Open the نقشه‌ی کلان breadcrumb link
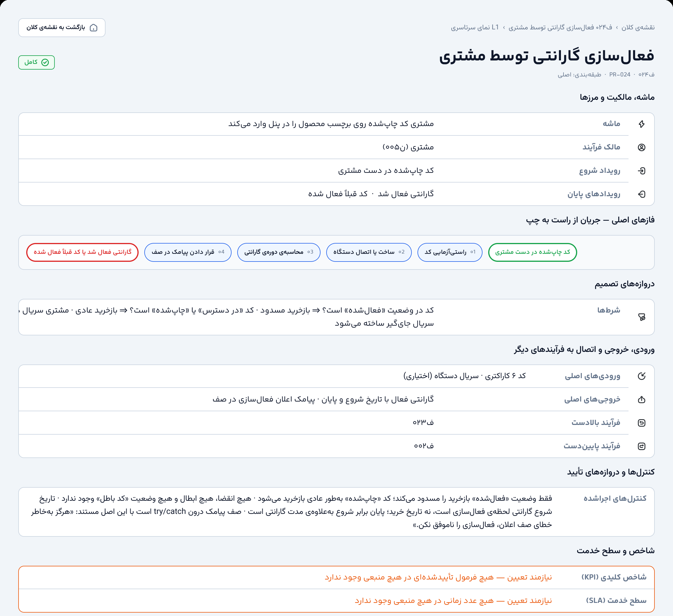 [x=638, y=27]
